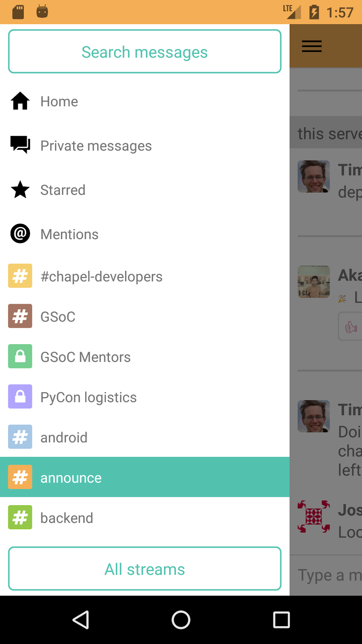Tap the blue android stream hash icon
Image resolution: width=362 pixels, height=644 pixels.
(x=20, y=437)
